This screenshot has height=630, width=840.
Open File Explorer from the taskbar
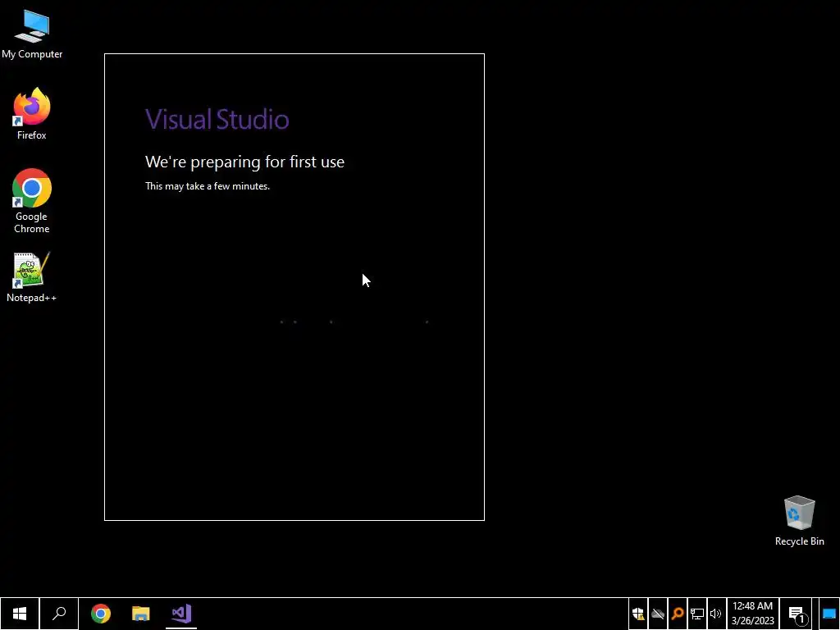[141, 614]
